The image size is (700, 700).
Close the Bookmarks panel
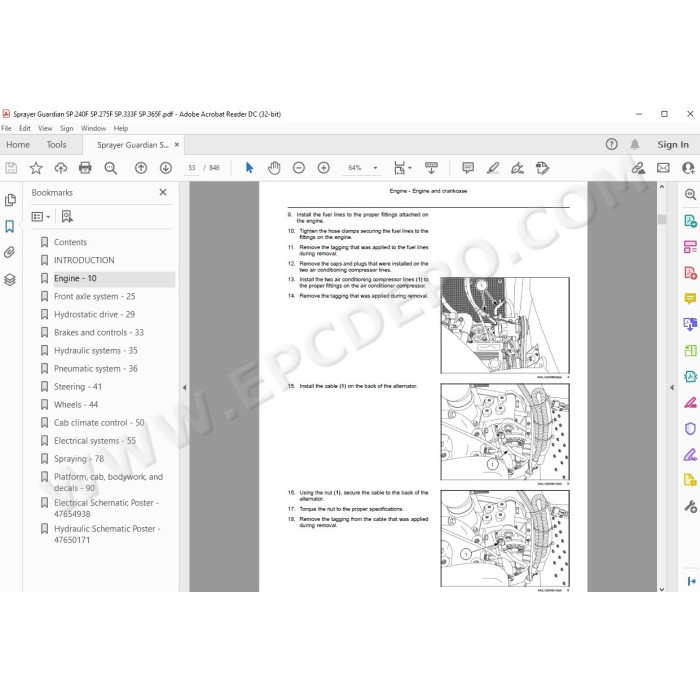163,192
